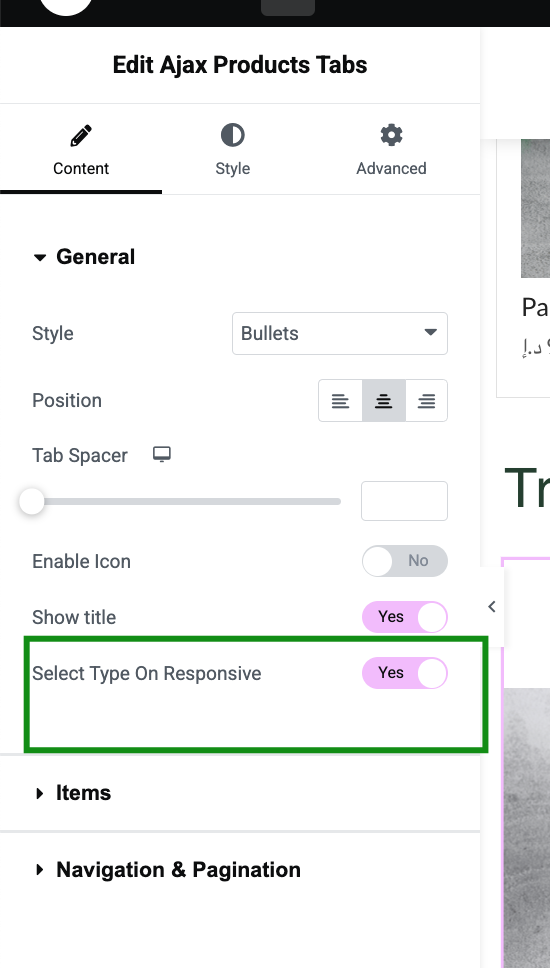Switch to the Advanced tab
This screenshot has width=550, height=968.
pyautogui.click(x=391, y=150)
